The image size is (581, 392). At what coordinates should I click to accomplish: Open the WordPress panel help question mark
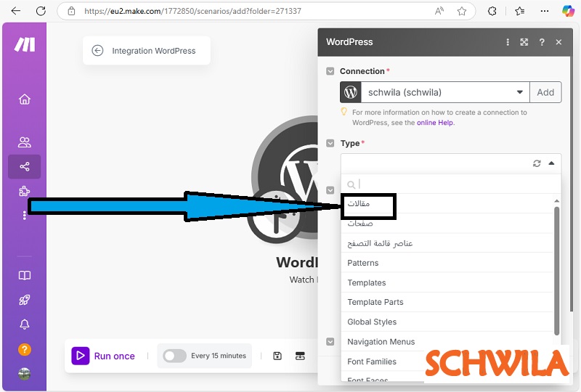point(542,42)
